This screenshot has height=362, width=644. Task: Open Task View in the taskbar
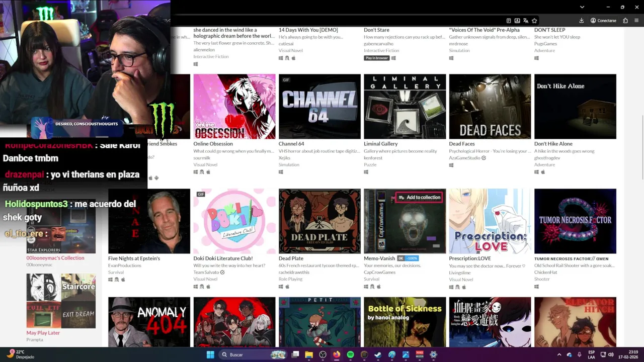click(295, 354)
